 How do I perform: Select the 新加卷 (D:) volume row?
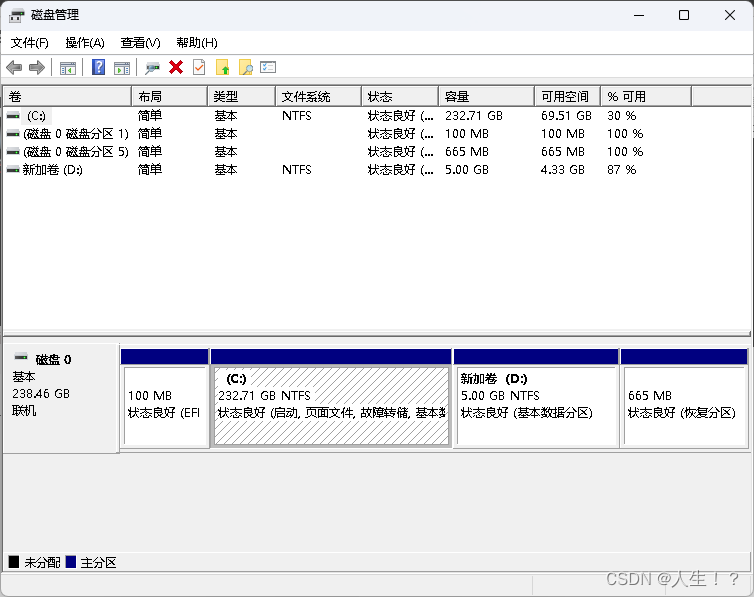click(52, 170)
